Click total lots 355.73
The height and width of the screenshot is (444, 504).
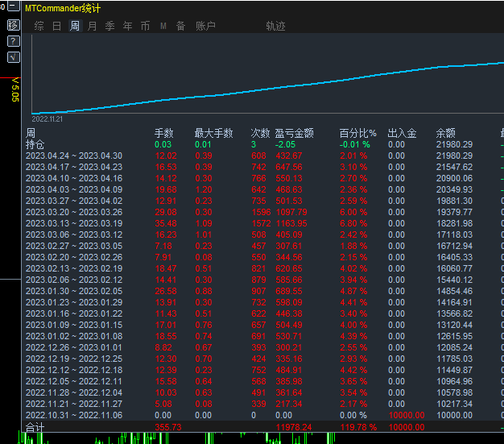tap(168, 427)
